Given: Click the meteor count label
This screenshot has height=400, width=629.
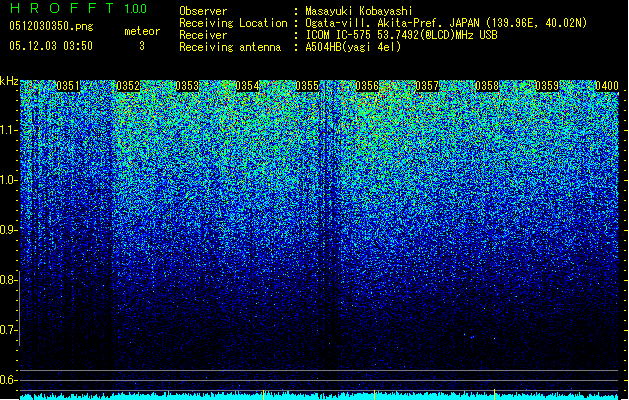Looking at the screenshot, I should pyautogui.click(x=142, y=31).
